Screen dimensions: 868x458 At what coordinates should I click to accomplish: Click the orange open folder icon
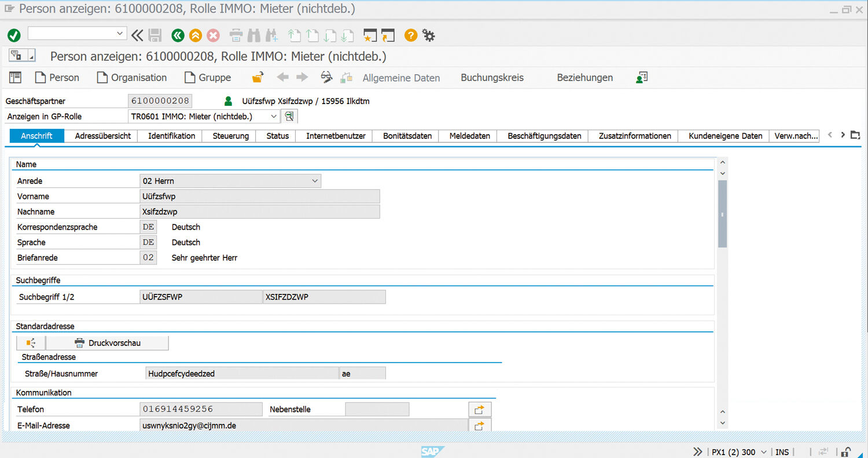pyautogui.click(x=258, y=77)
